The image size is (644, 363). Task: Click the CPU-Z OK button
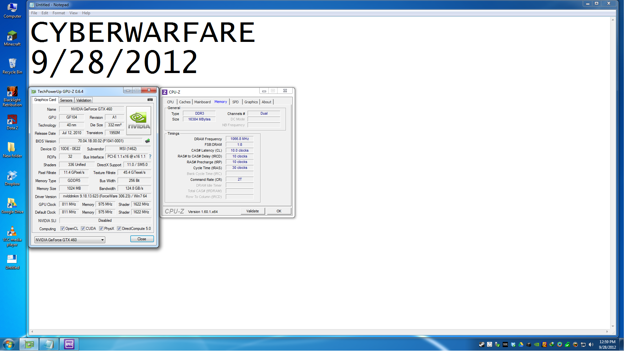(x=279, y=211)
